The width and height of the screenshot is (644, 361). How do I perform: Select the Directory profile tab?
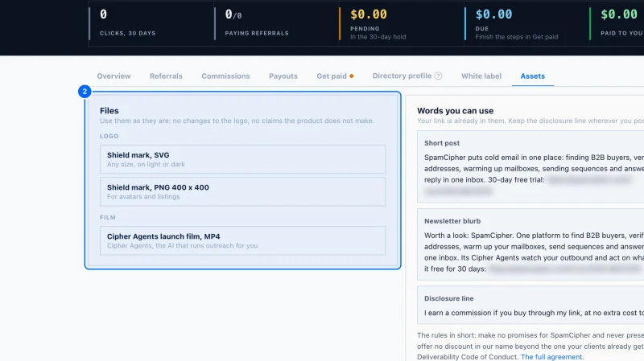click(x=402, y=76)
